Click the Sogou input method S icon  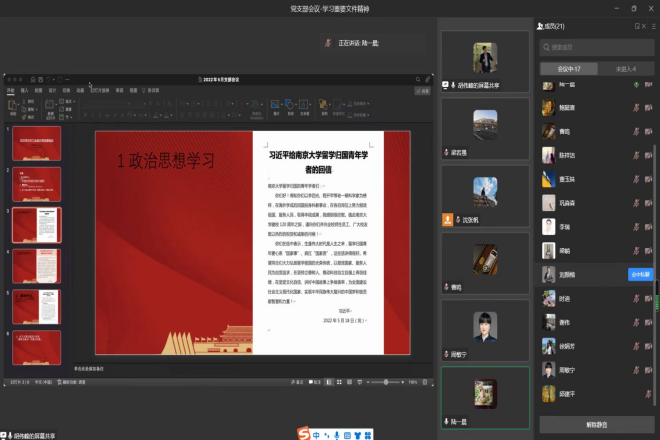pos(303,433)
